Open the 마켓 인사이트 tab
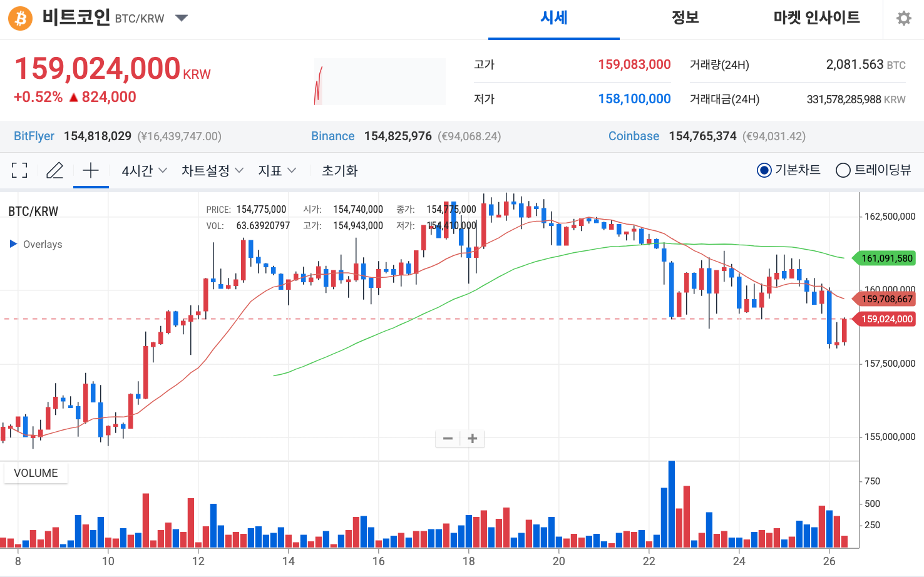The image size is (924, 577). [x=815, y=18]
